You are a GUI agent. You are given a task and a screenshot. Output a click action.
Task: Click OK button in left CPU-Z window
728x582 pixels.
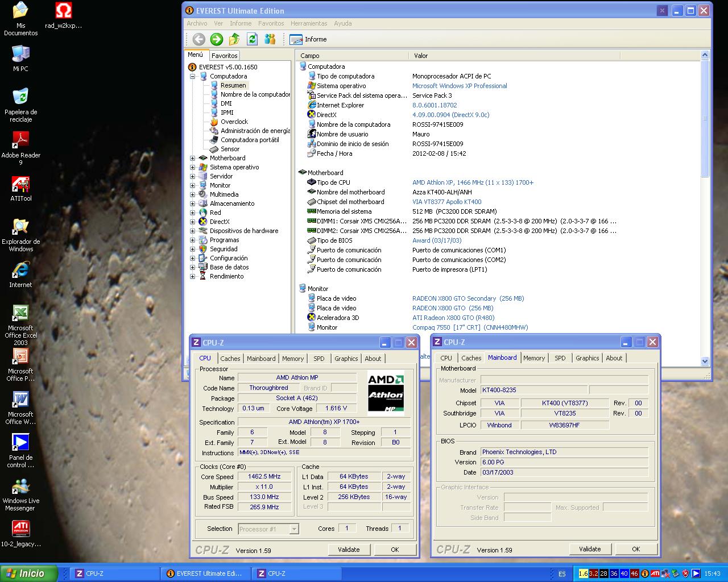[x=395, y=550]
